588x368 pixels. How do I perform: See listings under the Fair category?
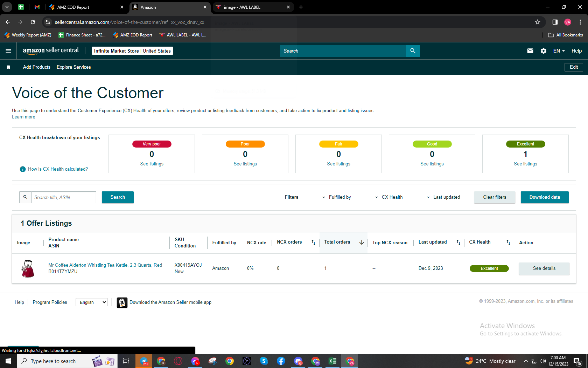tap(338, 164)
